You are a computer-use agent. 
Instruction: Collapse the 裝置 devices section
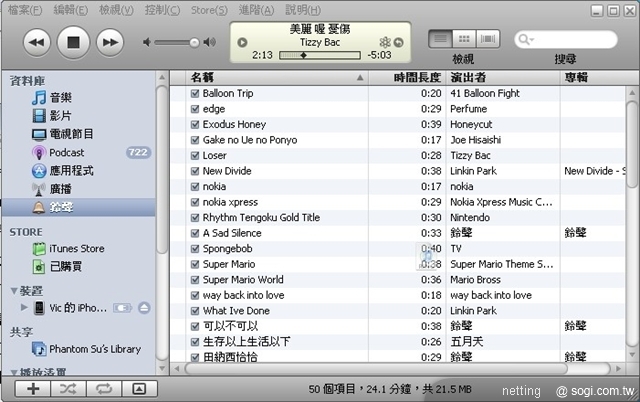pyautogui.click(x=13, y=291)
